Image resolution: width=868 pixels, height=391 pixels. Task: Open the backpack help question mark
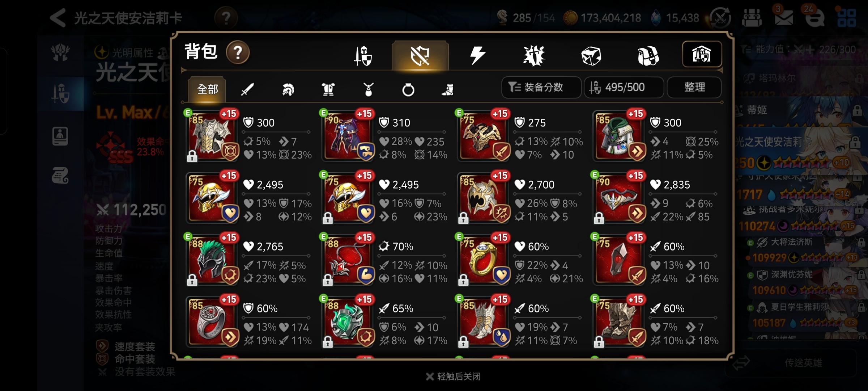238,52
